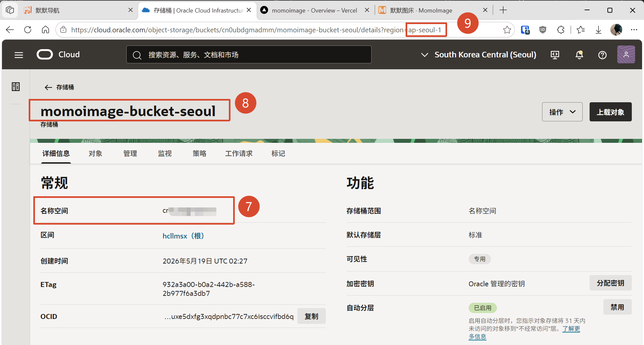Select the 策略 tab
The width and height of the screenshot is (644, 345).
pyautogui.click(x=199, y=154)
